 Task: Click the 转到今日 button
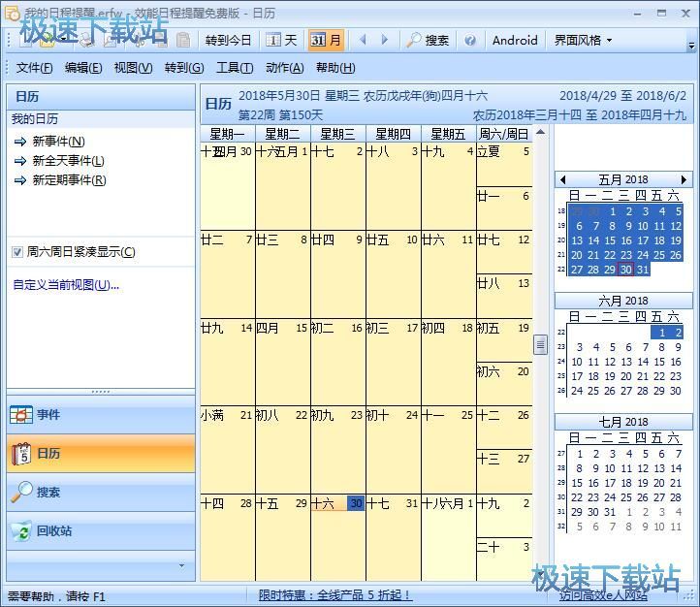228,40
